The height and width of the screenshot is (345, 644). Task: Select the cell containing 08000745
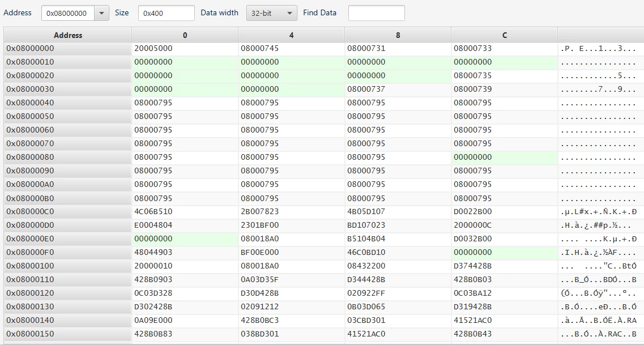tap(291, 49)
